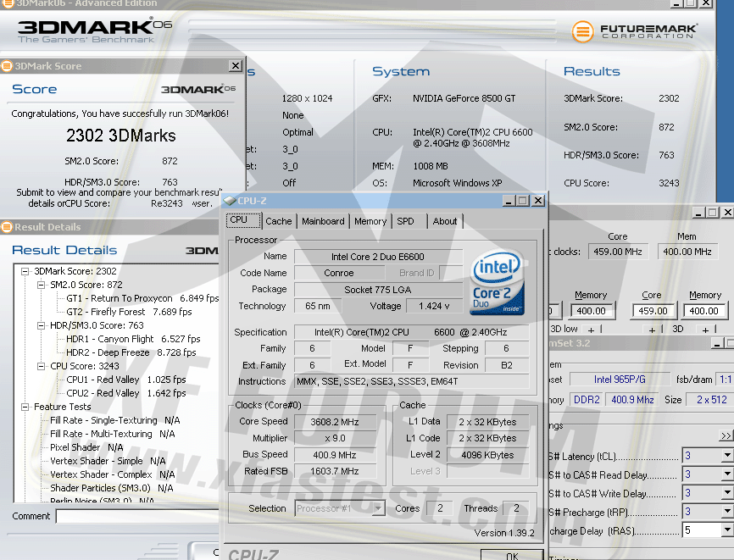Collapse the 3DMark Score tree node
This screenshot has width=734, height=560.
25,272
